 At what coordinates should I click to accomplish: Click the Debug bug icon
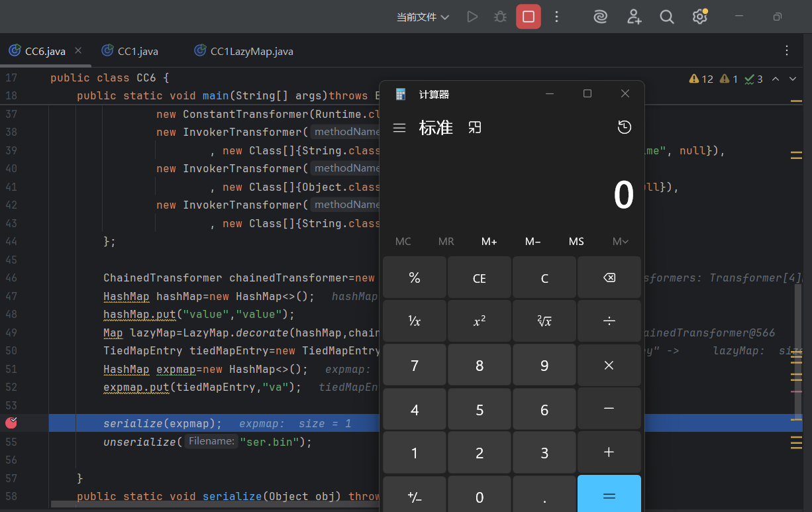[x=500, y=17]
